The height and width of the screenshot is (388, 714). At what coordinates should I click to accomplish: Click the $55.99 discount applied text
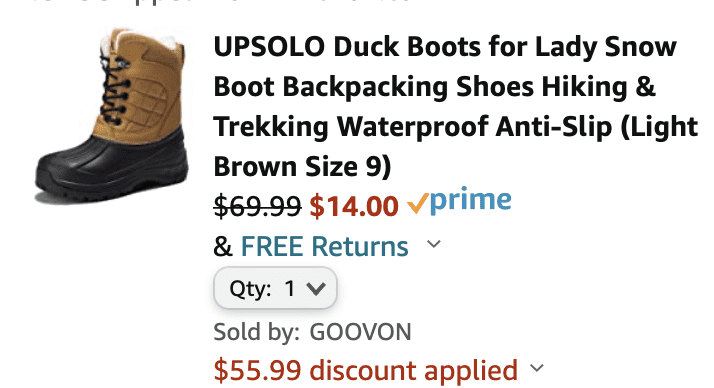pos(366,370)
